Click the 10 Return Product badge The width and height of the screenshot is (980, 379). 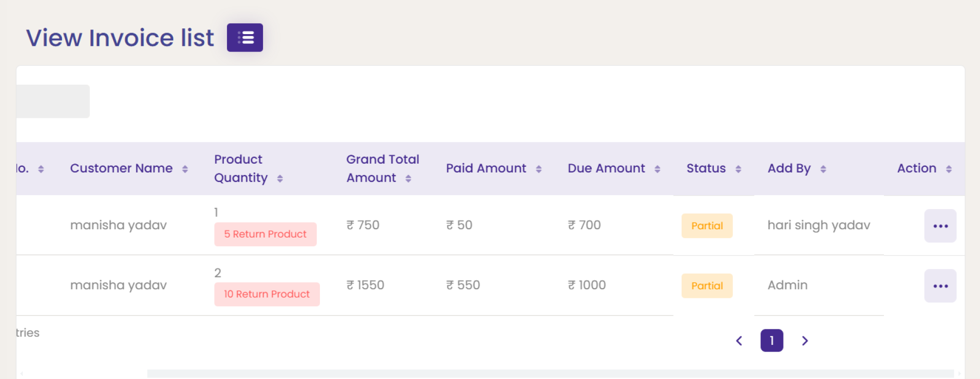coord(267,294)
